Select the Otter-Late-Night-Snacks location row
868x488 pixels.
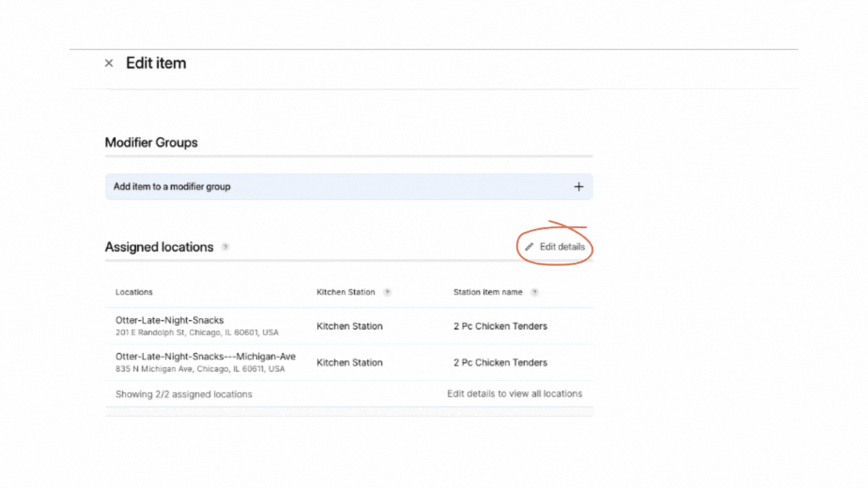349,326
